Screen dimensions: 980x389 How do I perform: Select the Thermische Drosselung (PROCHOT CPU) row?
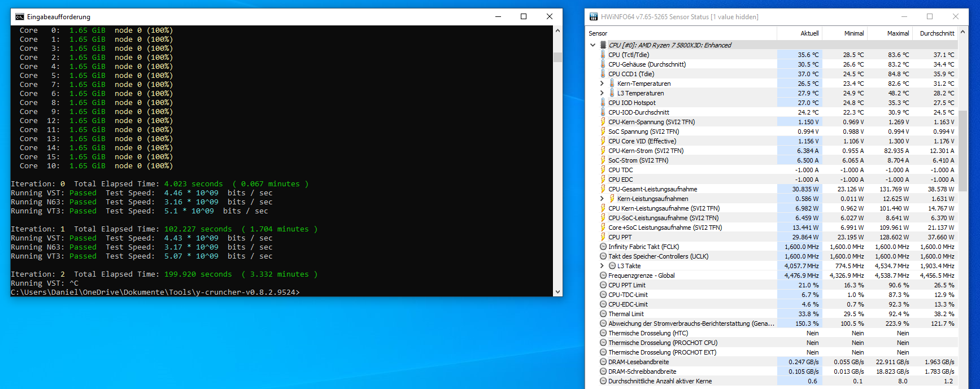coord(772,343)
